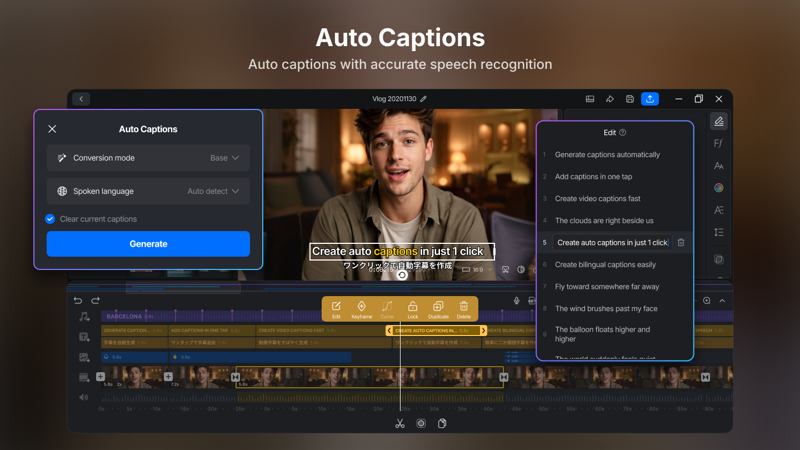Click right trim handle of selected caption clip
800x450 pixels.
pyautogui.click(x=483, y=331)
